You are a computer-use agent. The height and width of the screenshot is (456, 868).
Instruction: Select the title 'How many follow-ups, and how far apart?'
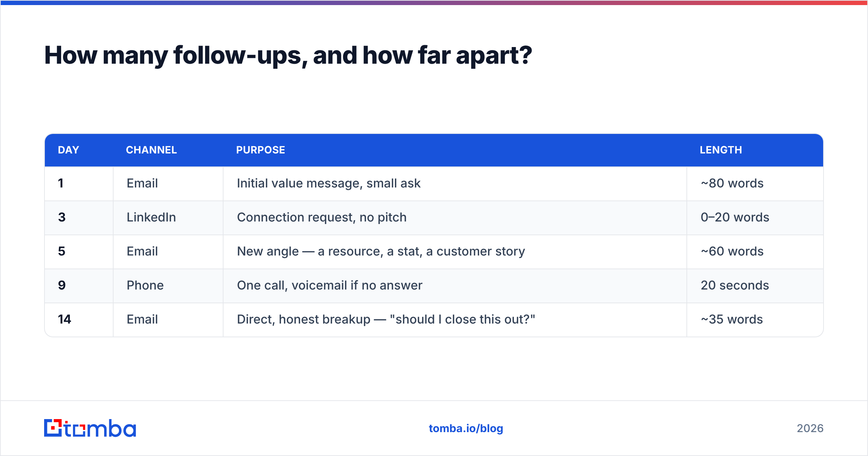288,55
